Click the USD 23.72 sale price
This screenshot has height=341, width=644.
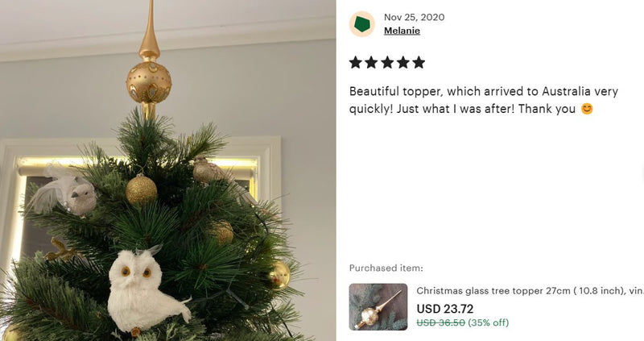click(445, 309)
